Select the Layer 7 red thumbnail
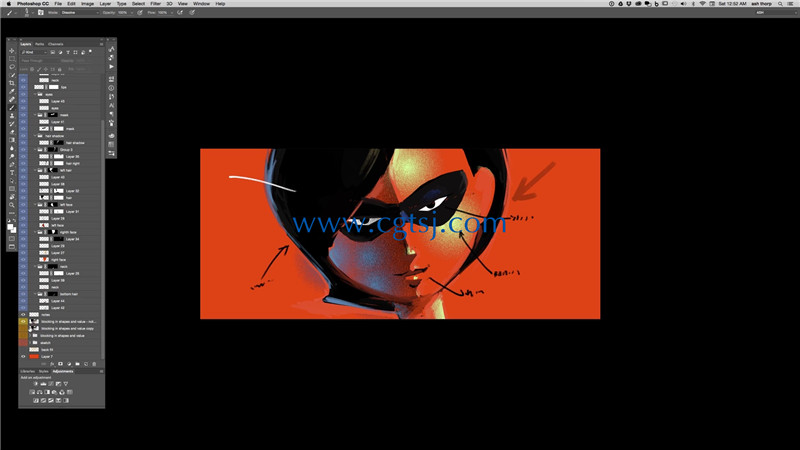Viewport: 800px width, 450px height. coord(34,356)
